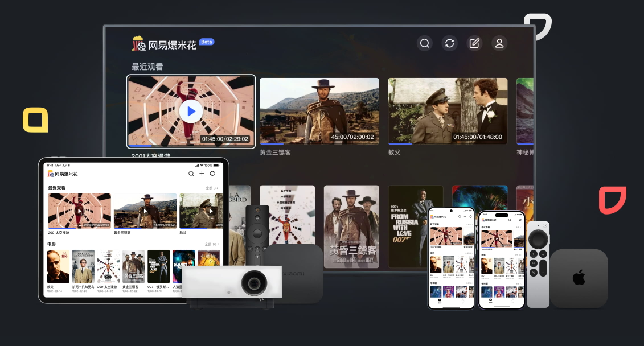Click 最近观看 heading on the TV
Screen dimensions: 644x346
[147, 67]
